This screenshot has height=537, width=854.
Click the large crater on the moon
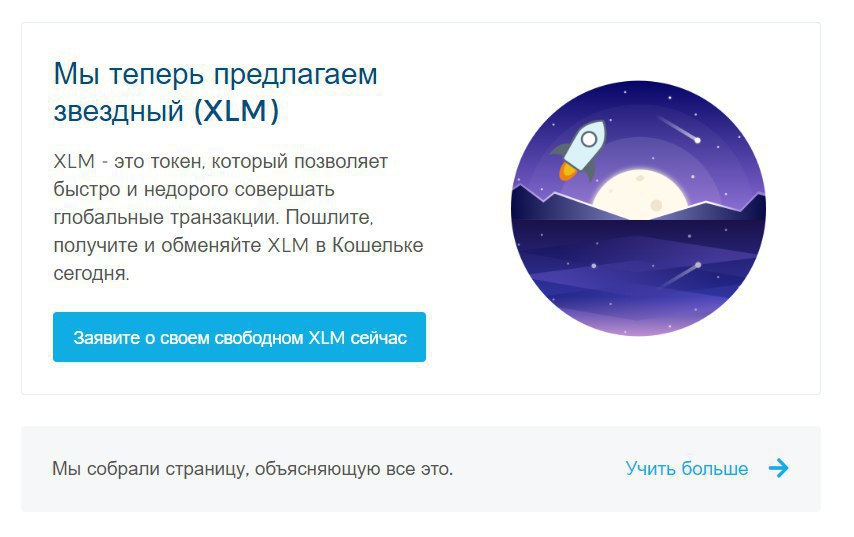point(656,205)
